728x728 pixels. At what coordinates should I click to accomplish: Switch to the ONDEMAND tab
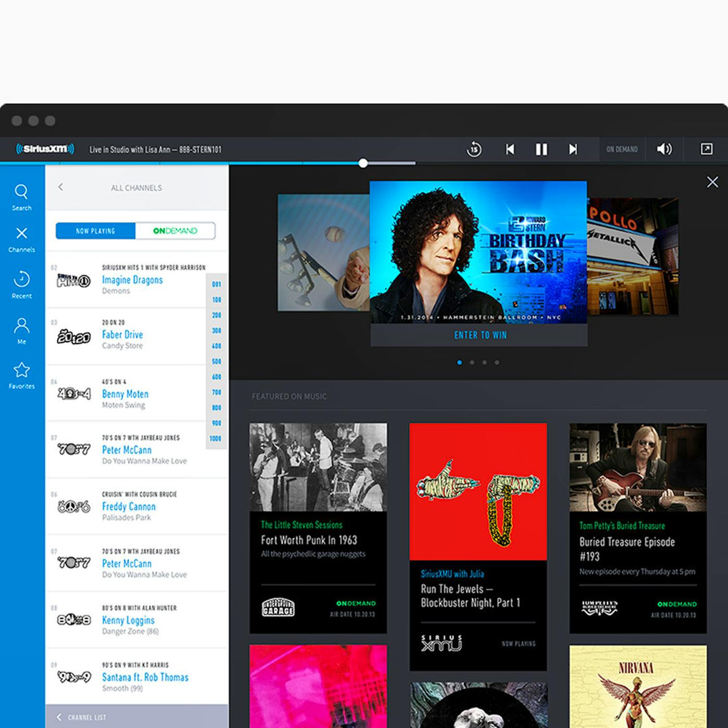click(x=176, y=230)
